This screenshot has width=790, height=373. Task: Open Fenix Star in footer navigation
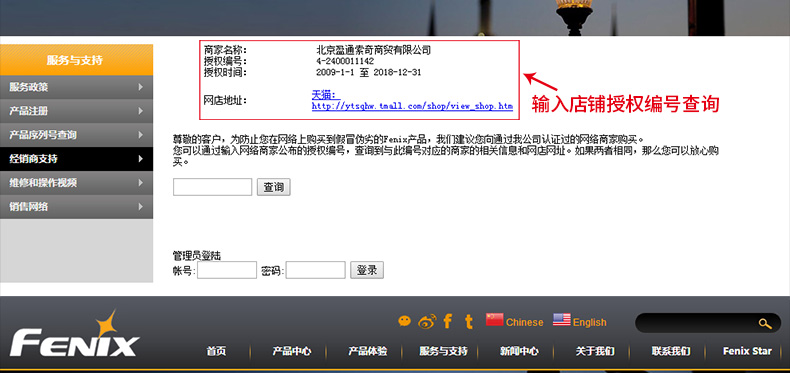(x=747, y=351)
